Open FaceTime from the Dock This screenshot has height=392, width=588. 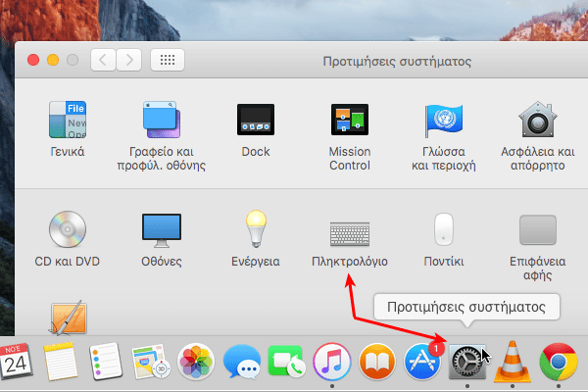tap(286, 362)
